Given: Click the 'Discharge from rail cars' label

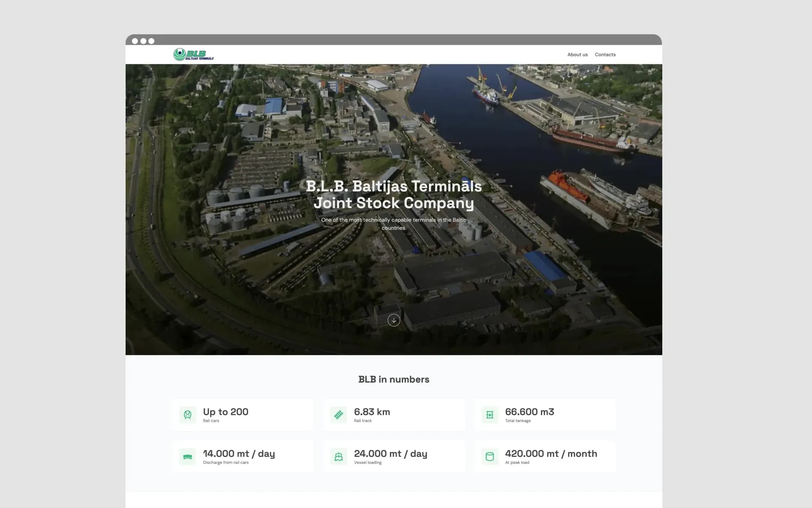Looking at the screenshot, I should (226, 463).
